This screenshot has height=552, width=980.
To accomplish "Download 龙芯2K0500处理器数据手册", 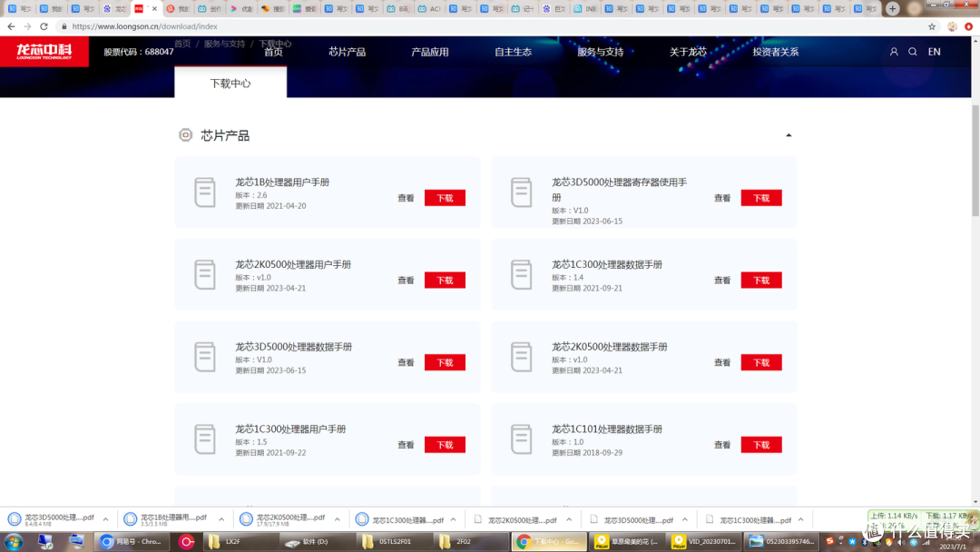I will 761,362.
